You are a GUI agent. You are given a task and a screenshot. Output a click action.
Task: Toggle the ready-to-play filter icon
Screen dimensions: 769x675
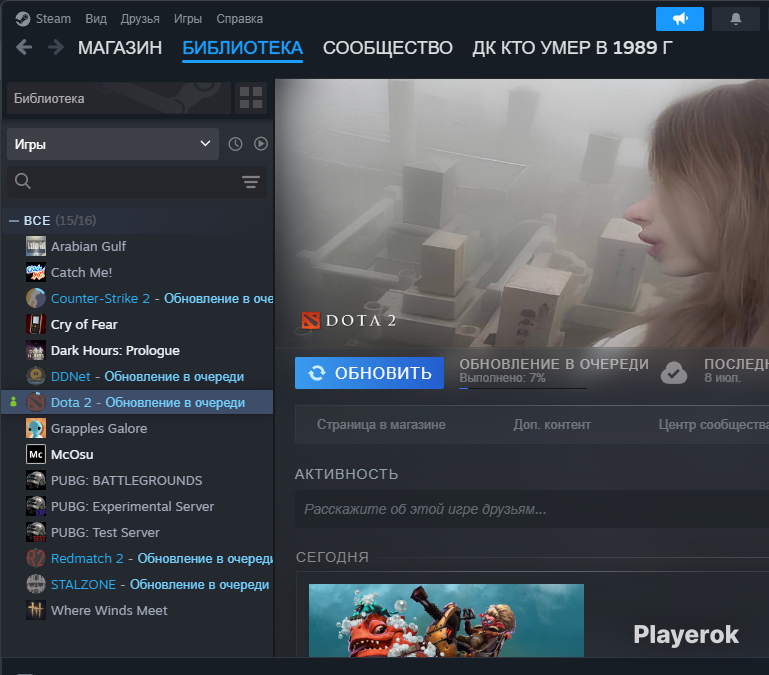260,144
